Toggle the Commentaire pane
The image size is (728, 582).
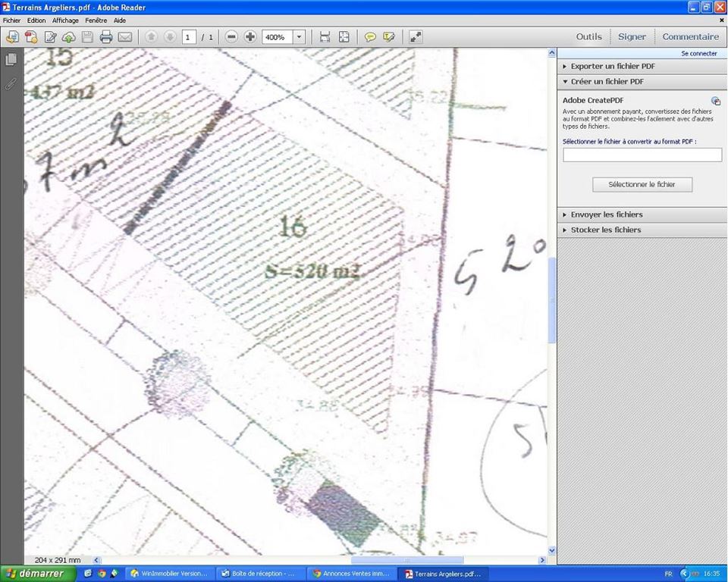point(690,36)
